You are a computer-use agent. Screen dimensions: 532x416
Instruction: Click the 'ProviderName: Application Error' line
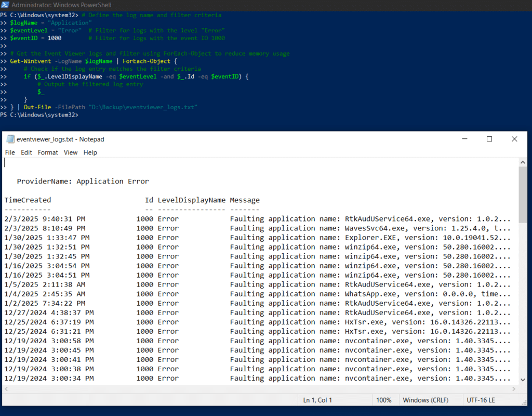pos(83,181)
